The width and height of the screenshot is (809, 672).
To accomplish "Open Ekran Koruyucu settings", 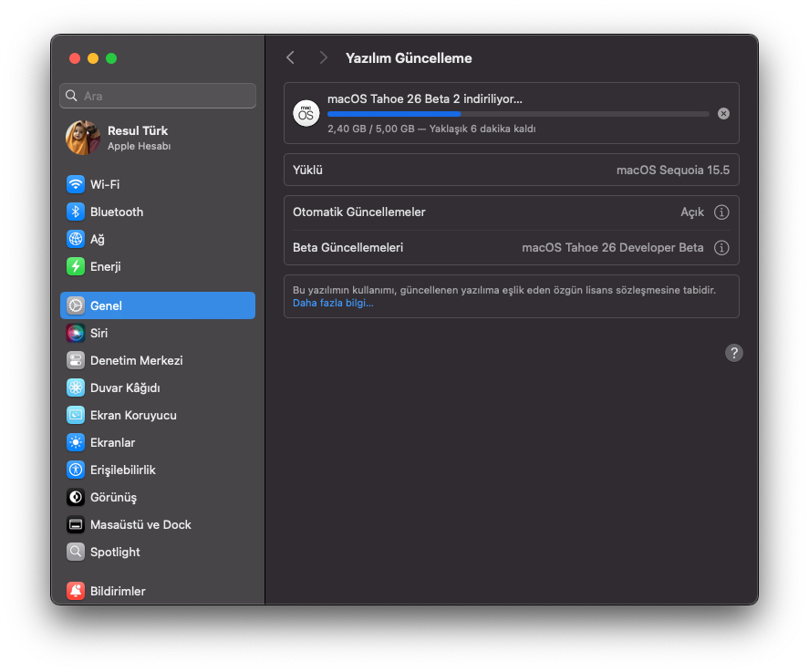I will click(x=133, y=415).
